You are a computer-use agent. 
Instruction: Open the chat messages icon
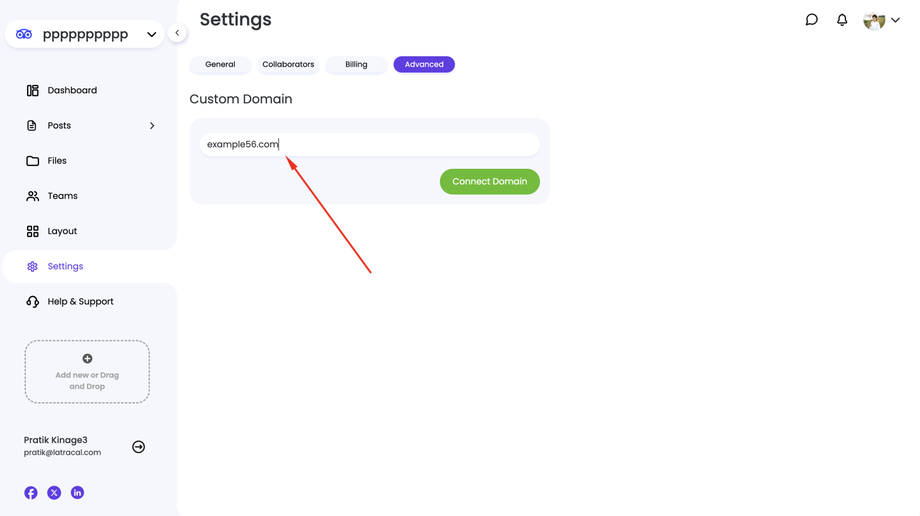click(812, 20)
